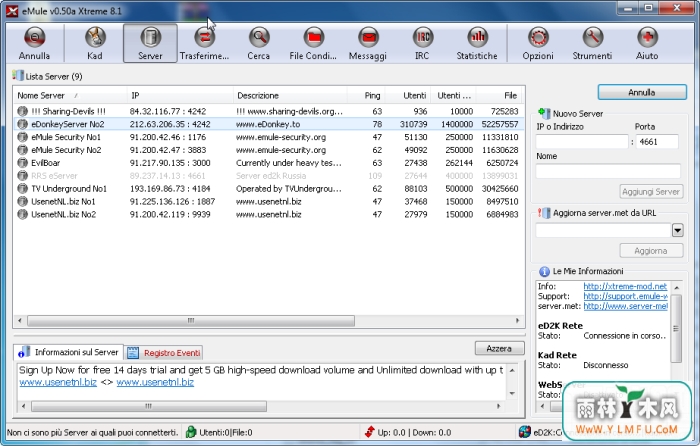Click the icon of EvilBoar server row
Viewport: 700px width, 446px height.
click(x=22, y=163)
